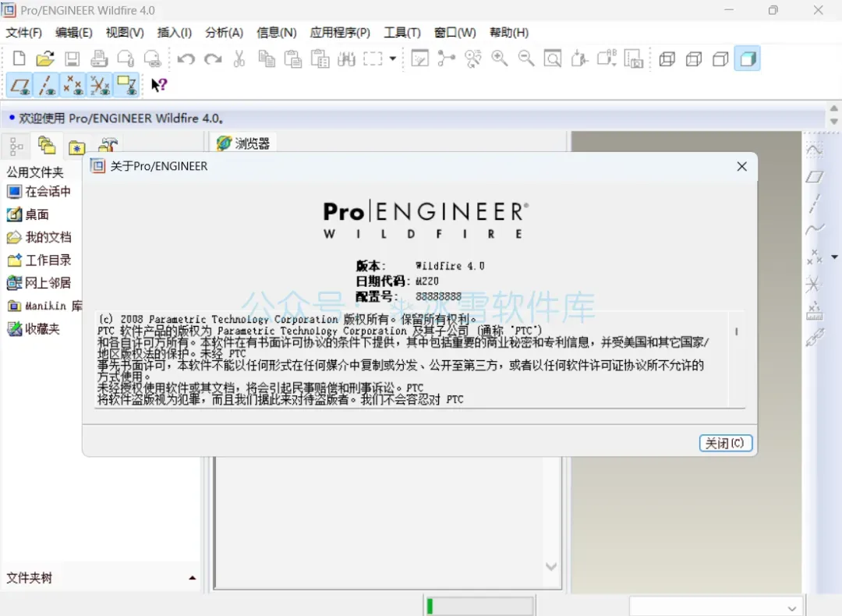Viewport: 842px width, 616px height.
Task: Open selection box tool dropdown arrow
Action: tap(392, 58)
